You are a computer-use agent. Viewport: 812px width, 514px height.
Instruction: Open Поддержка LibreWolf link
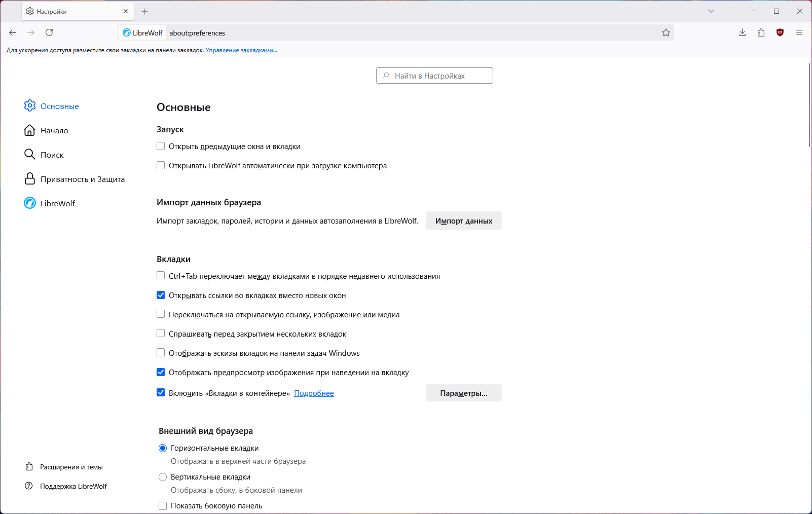tap(73, 487)
